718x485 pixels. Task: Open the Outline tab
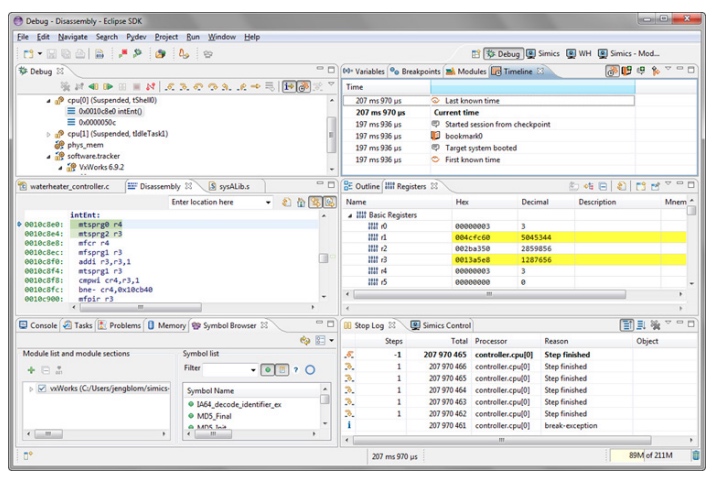point(362,186)
